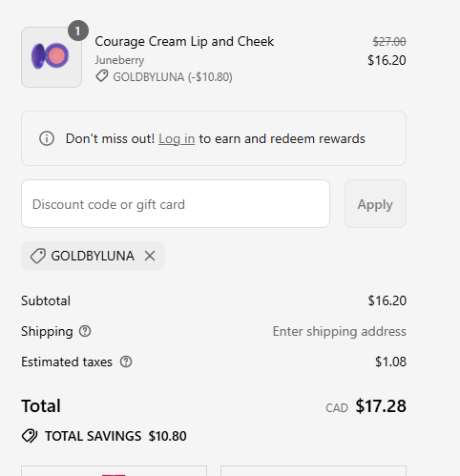Click the quantity badge on product image

point(78,31)
